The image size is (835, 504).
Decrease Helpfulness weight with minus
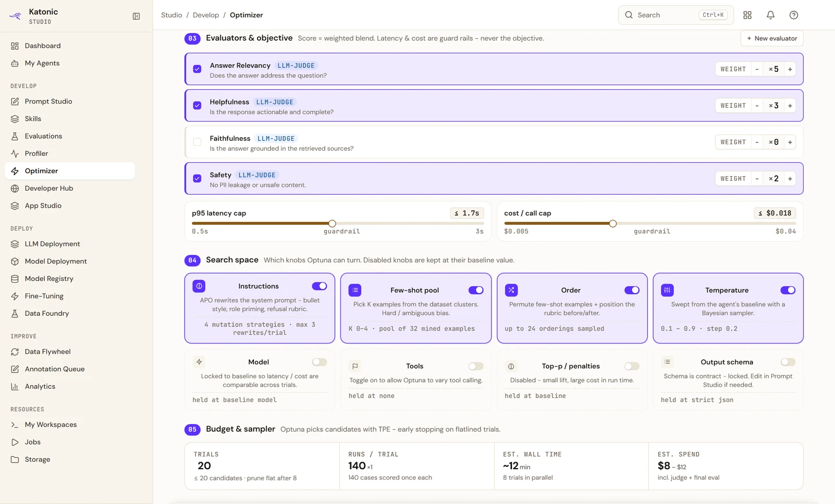[x=757, y=105]
